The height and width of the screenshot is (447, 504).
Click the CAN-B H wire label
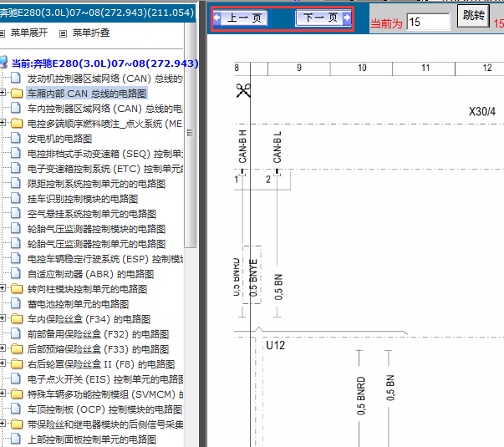[242, 146]
